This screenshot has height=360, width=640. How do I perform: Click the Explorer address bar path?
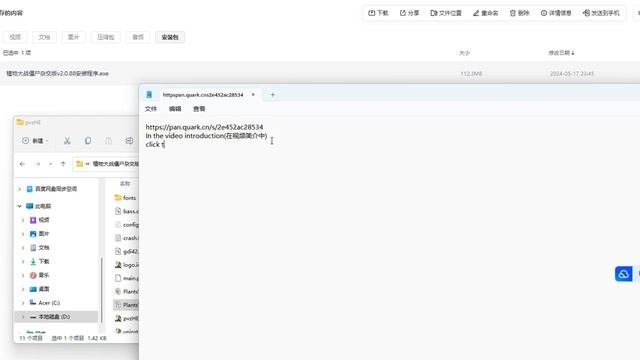[x=106, y=164]
